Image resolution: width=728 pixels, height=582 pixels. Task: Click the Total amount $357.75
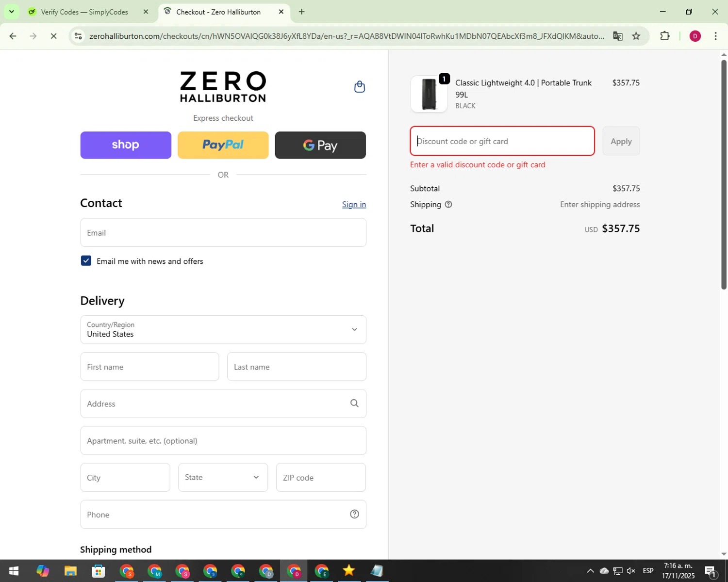tap(621, 228)
